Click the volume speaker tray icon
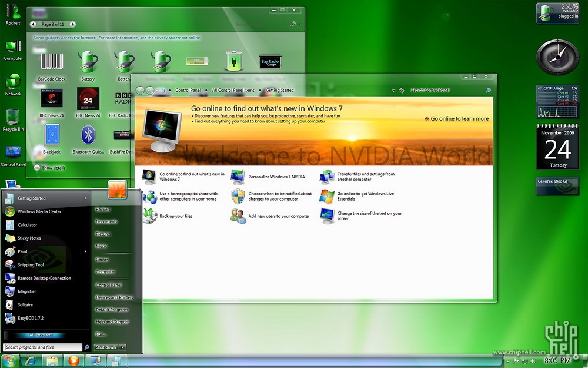The width and height of the screenshot is (588, 368). tap(533, 362)
